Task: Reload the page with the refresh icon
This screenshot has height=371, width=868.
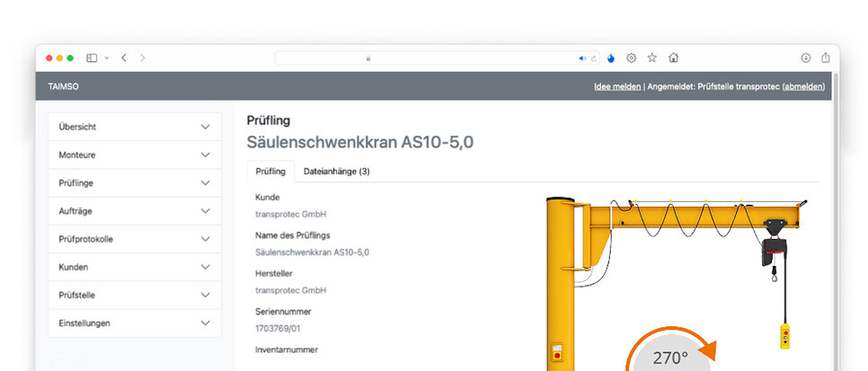Action: tap(594, 58)
